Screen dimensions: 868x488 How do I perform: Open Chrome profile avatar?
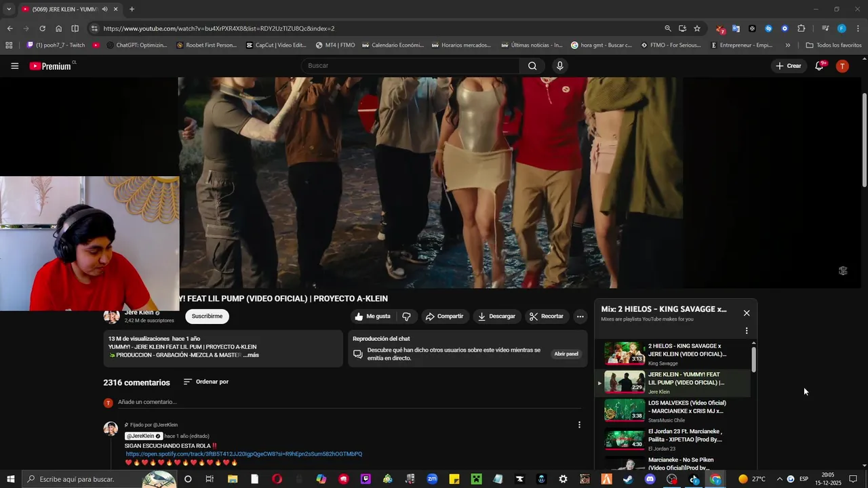pyautogui.click(x=842, y=28)
